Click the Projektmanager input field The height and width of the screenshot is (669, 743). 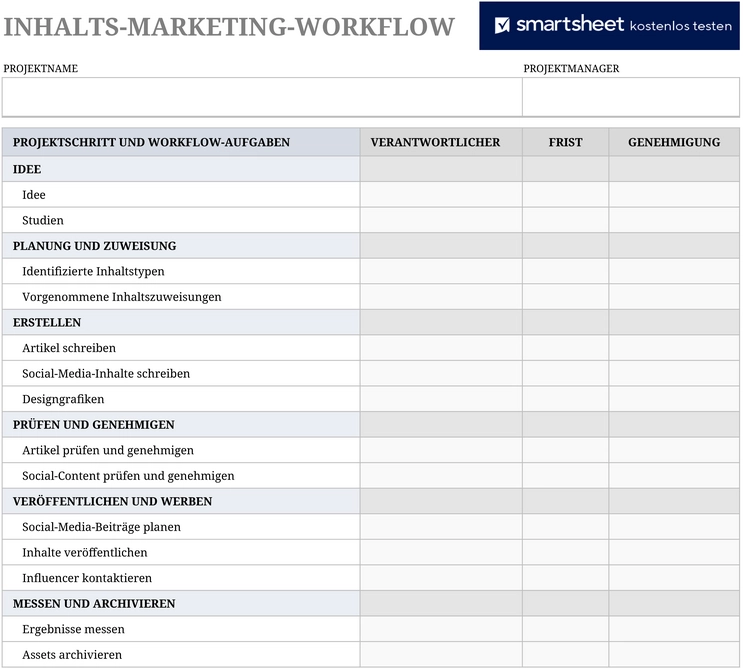[x=631, y=97]
